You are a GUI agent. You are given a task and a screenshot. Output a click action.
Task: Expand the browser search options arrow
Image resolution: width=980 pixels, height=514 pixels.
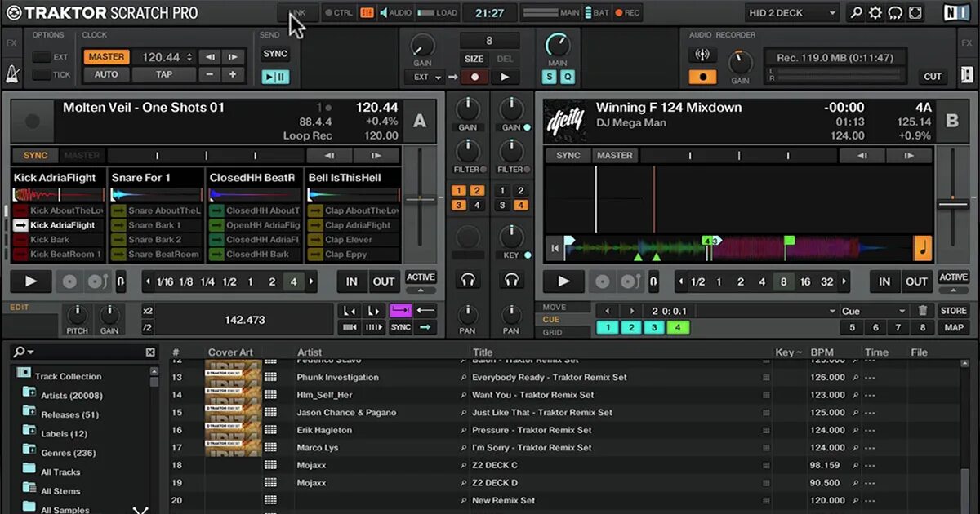tap(31, 352)
